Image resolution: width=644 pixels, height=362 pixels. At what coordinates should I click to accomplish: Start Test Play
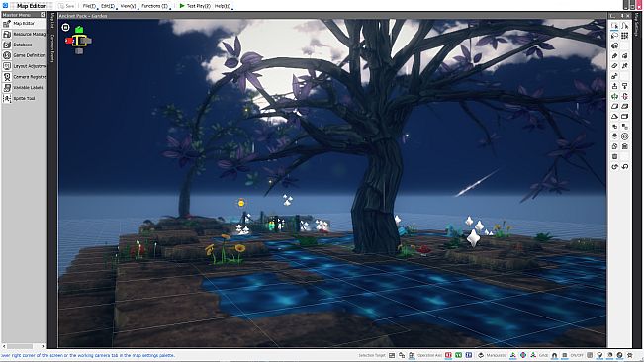195,6
